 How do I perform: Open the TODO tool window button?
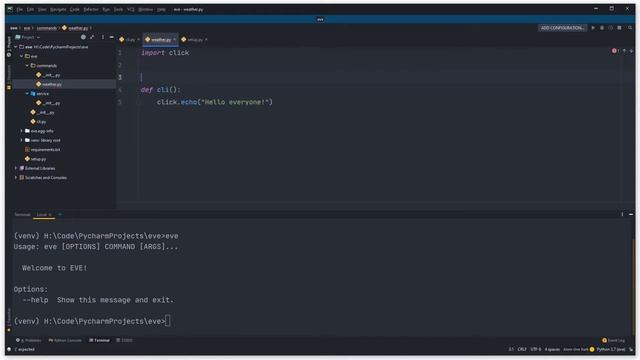124,340
